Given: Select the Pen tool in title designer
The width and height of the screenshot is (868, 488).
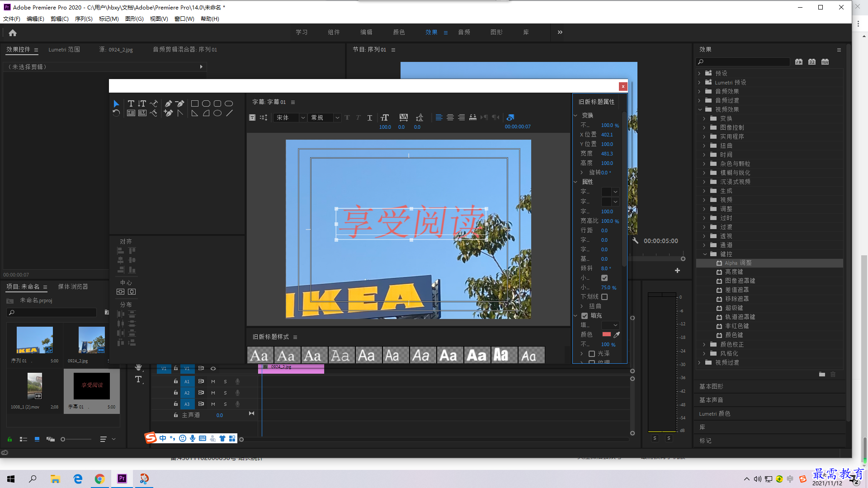Looking at the screenshot, I should pos(168,103).
